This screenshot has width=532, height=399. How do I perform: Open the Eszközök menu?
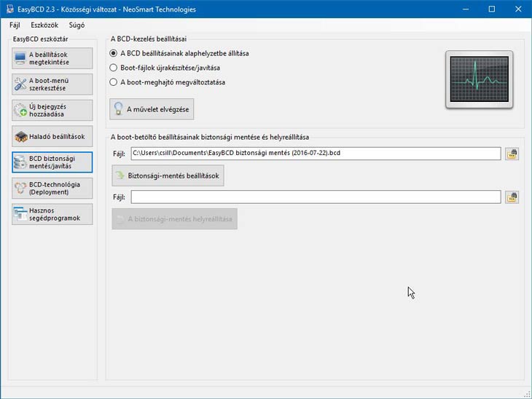pos(44,25)
